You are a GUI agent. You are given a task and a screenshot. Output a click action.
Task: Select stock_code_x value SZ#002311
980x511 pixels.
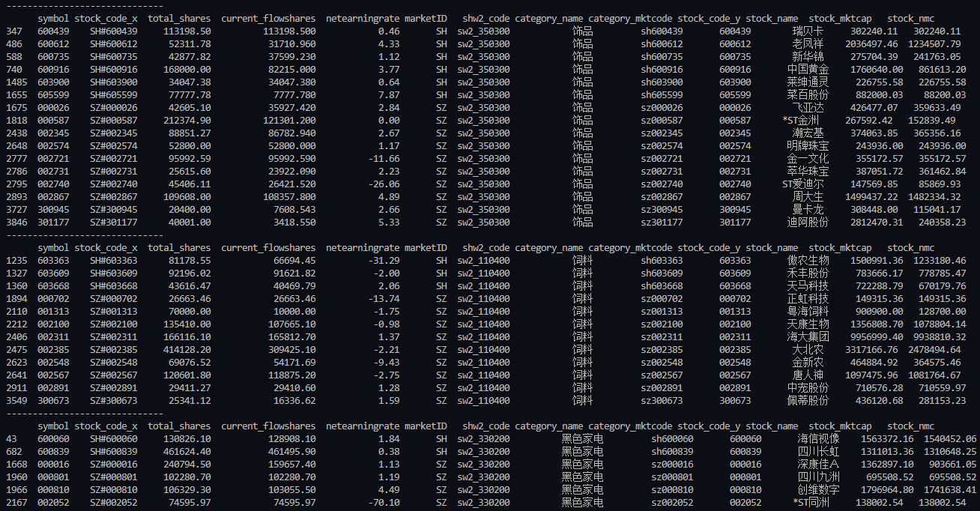click(114, 337)
